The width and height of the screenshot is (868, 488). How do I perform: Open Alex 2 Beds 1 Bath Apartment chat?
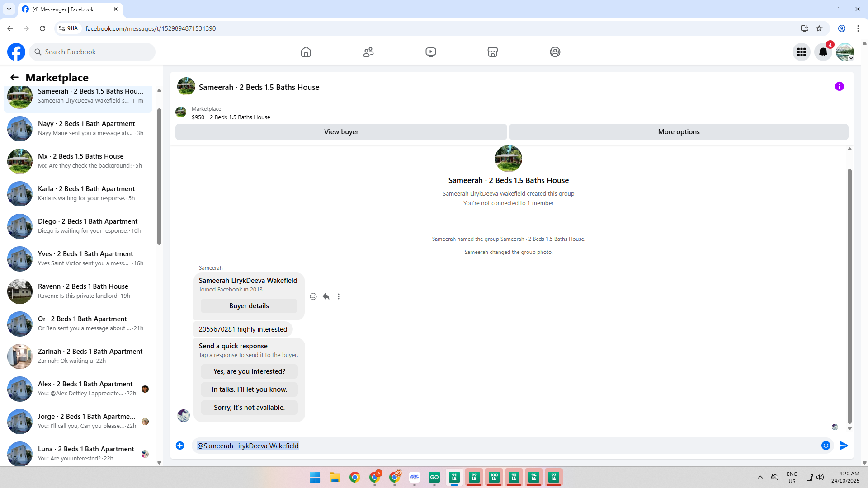click(78, 389)
